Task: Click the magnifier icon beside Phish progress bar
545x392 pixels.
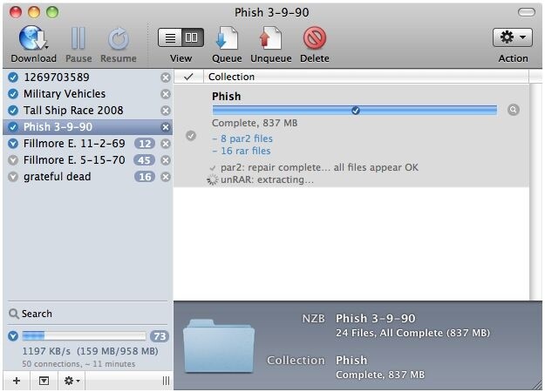Action: (513, 110)
